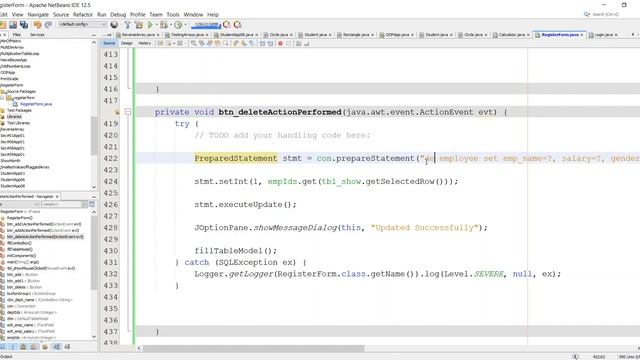This screenshot has width=640, height=360.
Task: Open the Debug Project dropdown arrow
Action: [171, 25]
